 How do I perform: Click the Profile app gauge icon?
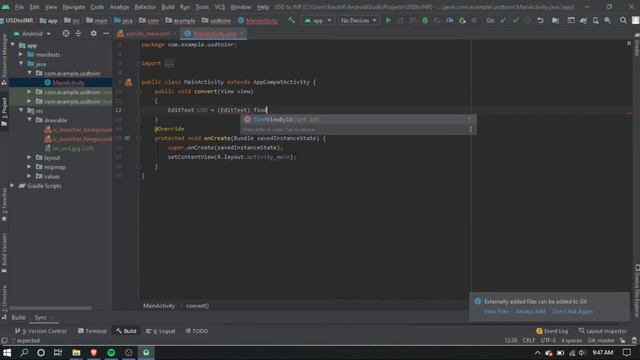pos(449,20)
